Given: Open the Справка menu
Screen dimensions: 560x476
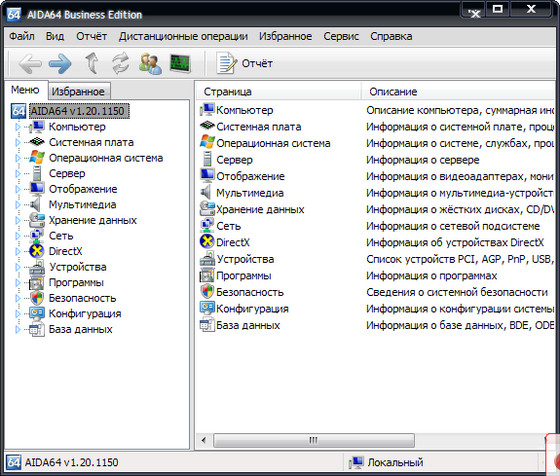Looking at the screenshot, I should (391, 36).
